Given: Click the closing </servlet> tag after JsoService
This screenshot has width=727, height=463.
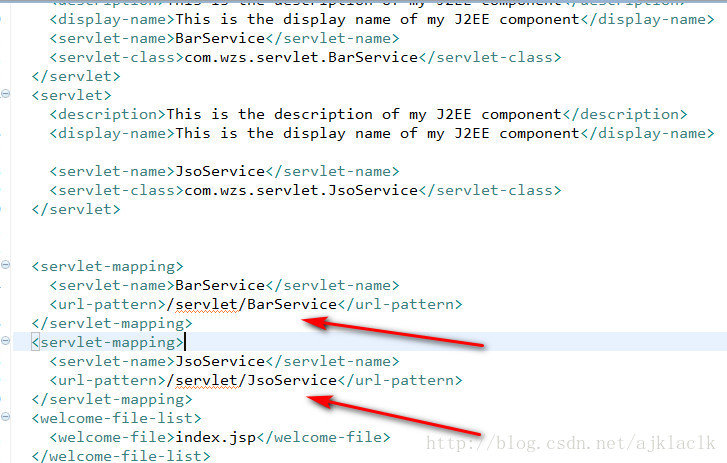Looking at the screenshot, I should [76, 209].
